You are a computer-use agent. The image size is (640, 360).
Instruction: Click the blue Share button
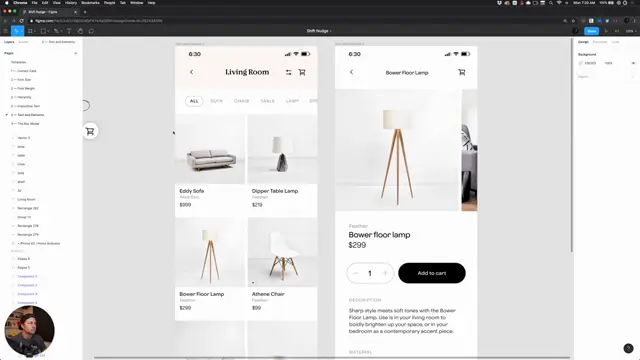pyautogui.click(x=591, y=31)
